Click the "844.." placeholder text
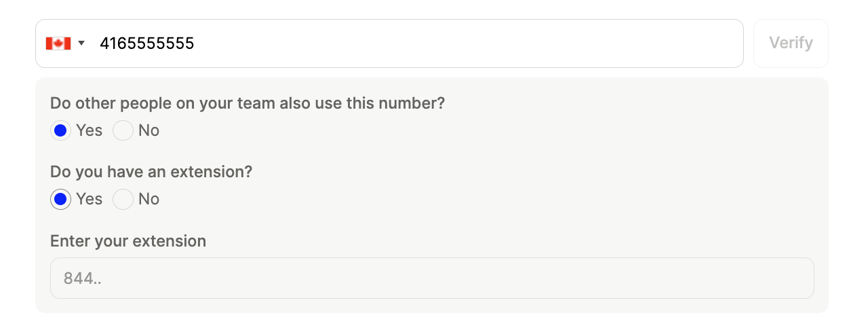 (82, 278)
